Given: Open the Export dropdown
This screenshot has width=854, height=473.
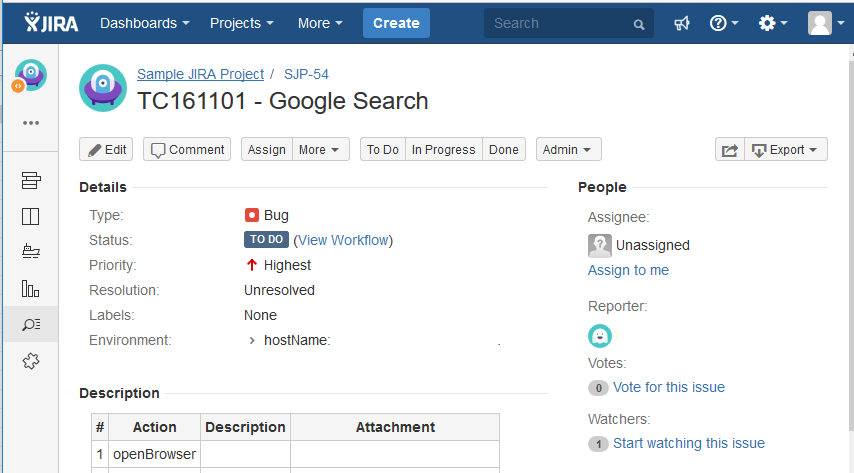Looking at the screenshot, I should click(786, 149).
